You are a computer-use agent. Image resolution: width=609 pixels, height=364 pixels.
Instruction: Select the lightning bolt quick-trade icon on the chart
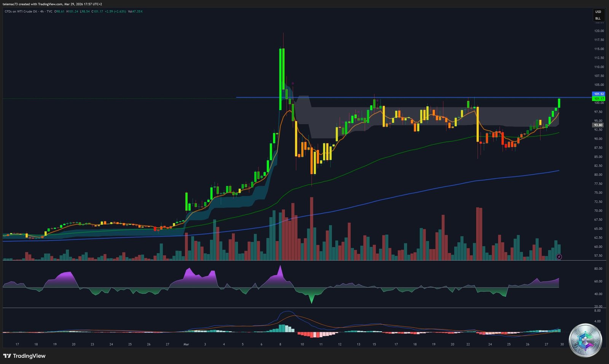[x=559, y=257]
